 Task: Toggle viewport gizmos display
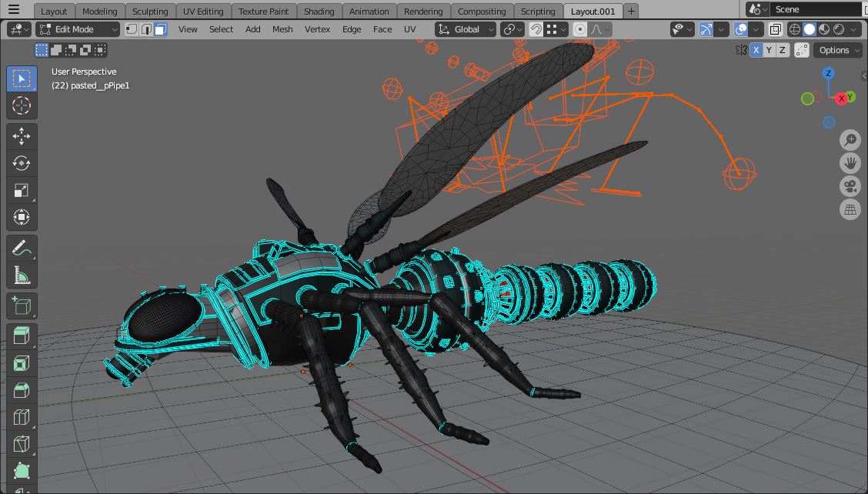[706, 29]
